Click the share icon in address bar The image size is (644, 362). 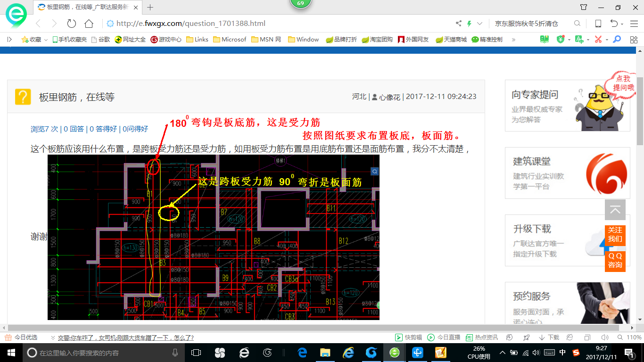click(x=459, y=24)
